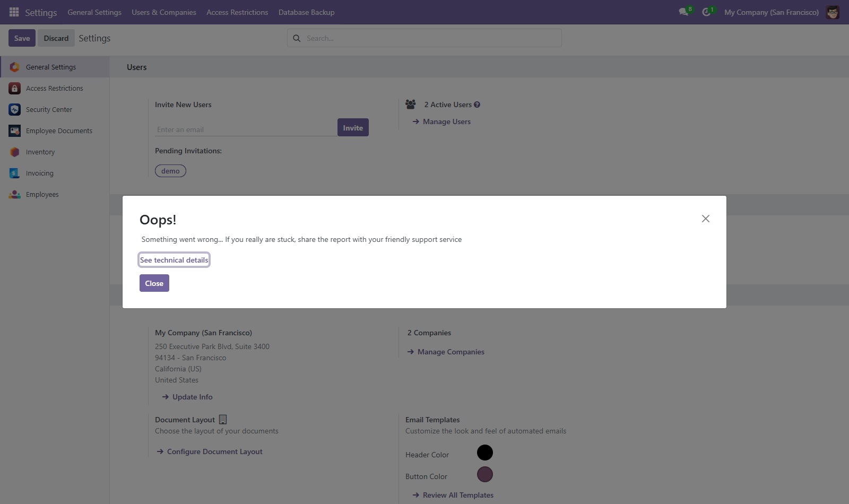Open the General Settings top menu
The image size is (849, 504).
(94, 12)
